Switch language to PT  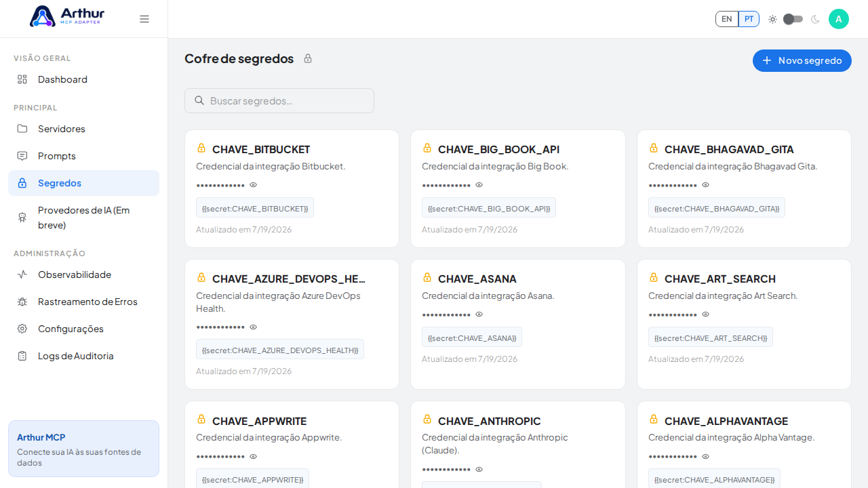(x=749, y=19)
